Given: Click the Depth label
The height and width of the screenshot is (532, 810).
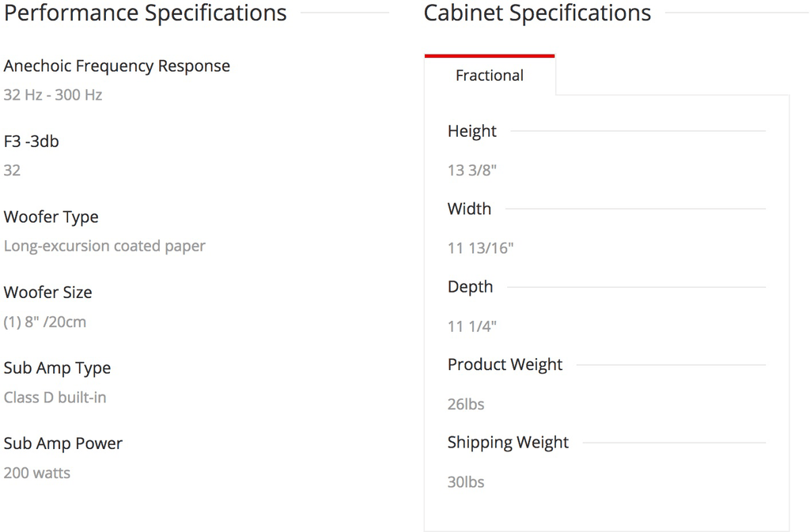Looking at the screenshot, I should pos(470,287).
